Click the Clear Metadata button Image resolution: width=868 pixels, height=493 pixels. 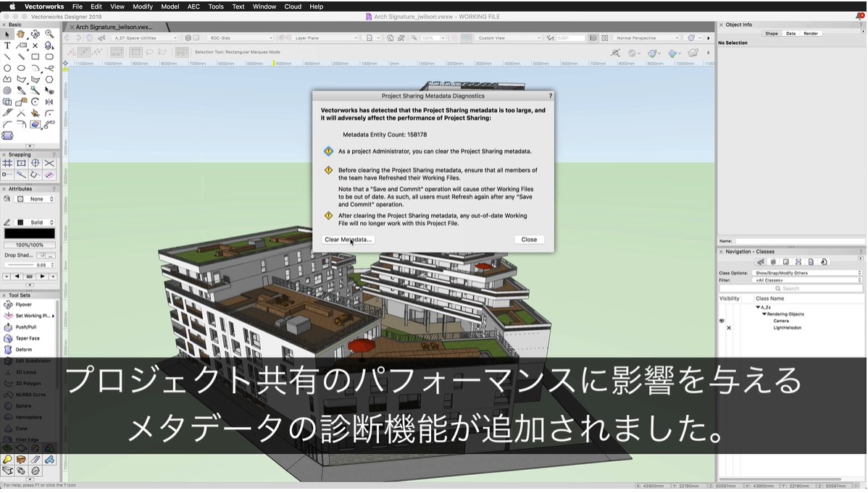pos(349,240)
